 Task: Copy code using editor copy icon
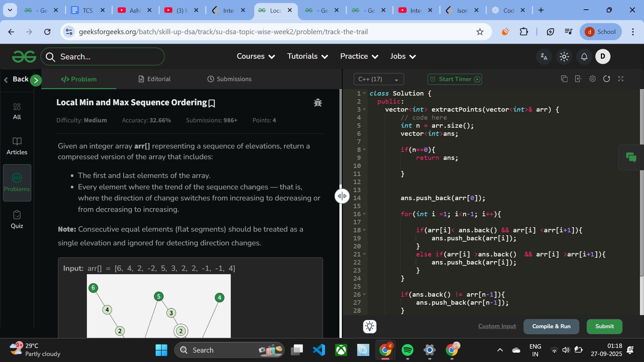click(x=564, y=79)
